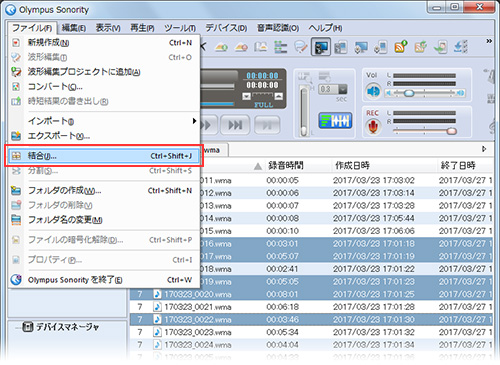Viewport: 500px width, 365px height.
Task: Click the orange RSS icon with green plus
Action: tap(401, 47)
